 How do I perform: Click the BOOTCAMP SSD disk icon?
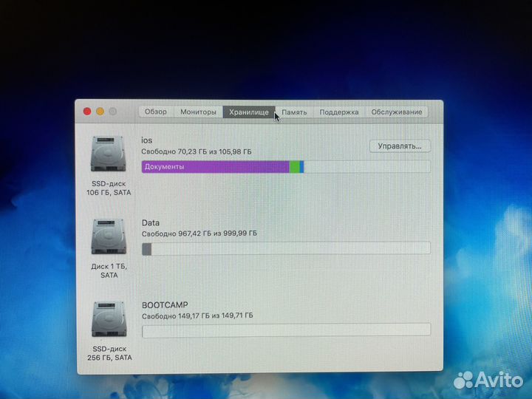[x=109, y=319]
